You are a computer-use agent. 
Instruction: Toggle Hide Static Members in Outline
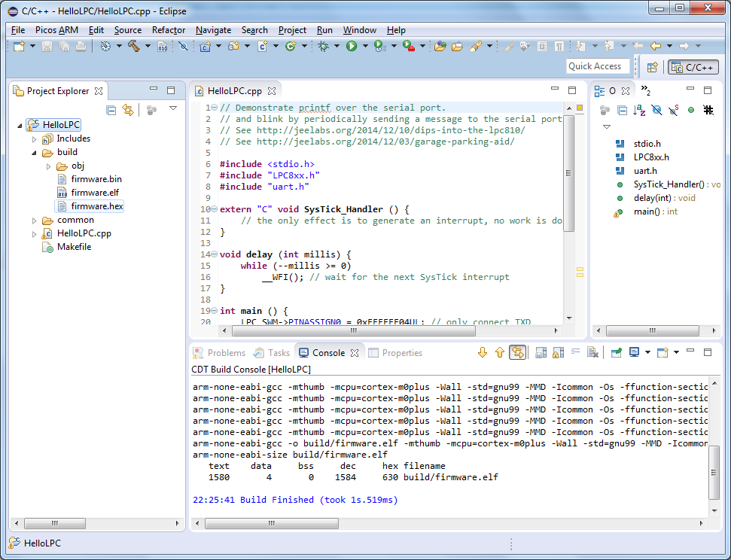674,110
